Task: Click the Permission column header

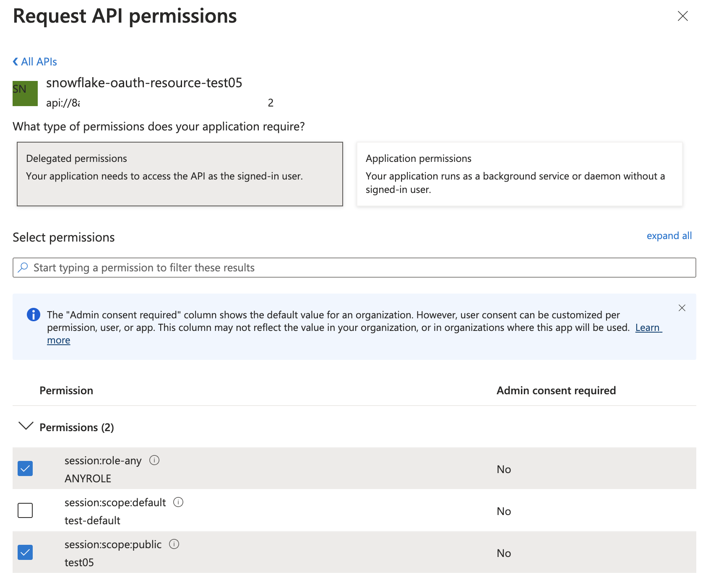Action: coord(66,390)
